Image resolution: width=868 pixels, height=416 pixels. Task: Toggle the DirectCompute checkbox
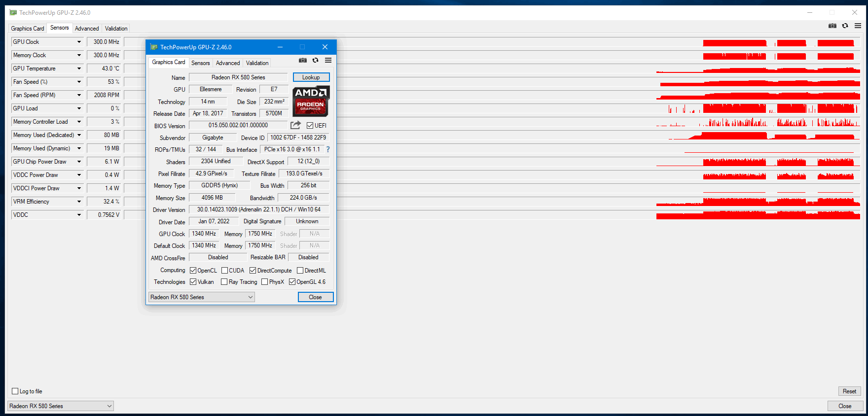[x=253, y=271]
